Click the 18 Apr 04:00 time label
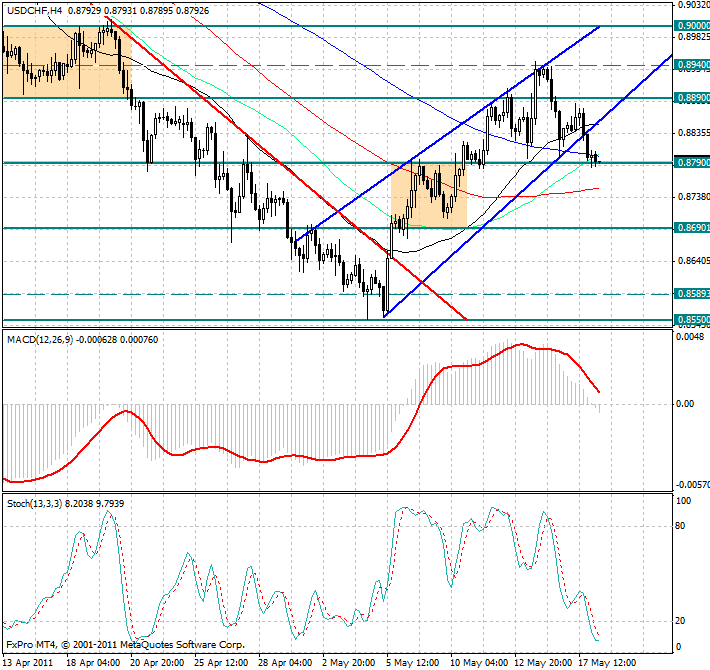The height and width of the screenshot is (670, 710). coord(93,663)
